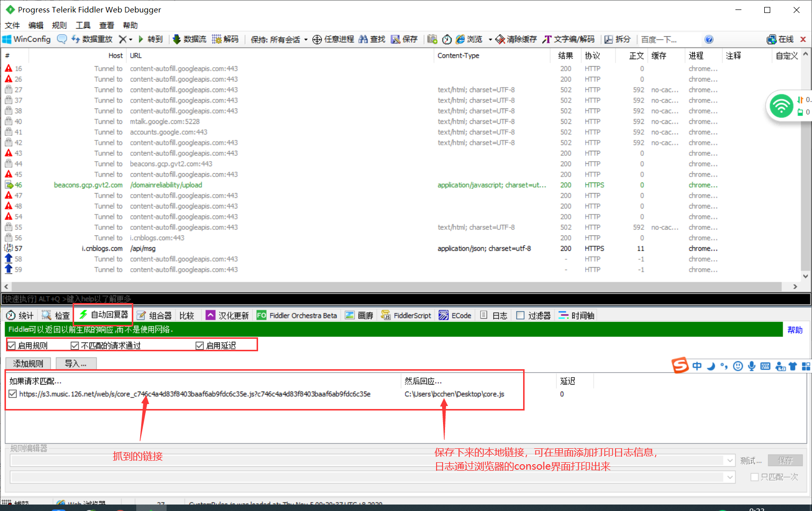This screenshot has width=812, height=511.
Task: Open the 查看 menu
Action: point(106,25)
